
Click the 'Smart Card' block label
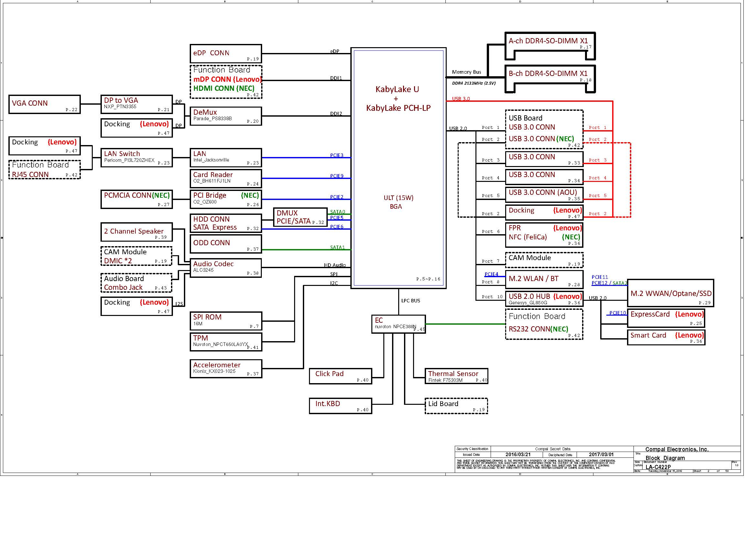click(648, 335)
